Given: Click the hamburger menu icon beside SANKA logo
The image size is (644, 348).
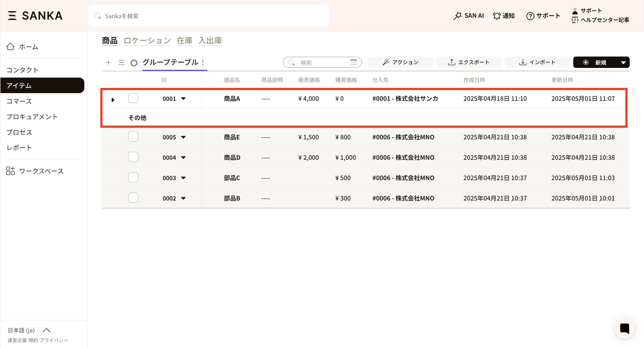Looking at the screenshot, I should pos(12,16).
